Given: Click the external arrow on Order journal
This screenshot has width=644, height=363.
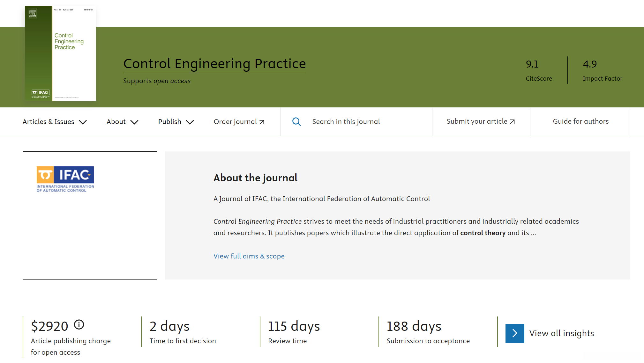Looking at the screenshot, I should pos(262,122).
